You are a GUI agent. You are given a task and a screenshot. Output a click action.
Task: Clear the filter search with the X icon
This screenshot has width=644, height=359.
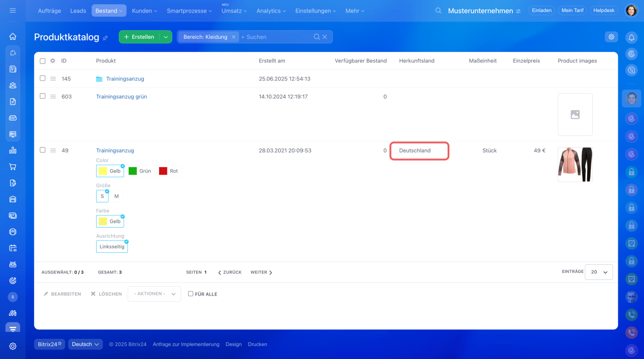pyautogui.click(x=325, y=37)
